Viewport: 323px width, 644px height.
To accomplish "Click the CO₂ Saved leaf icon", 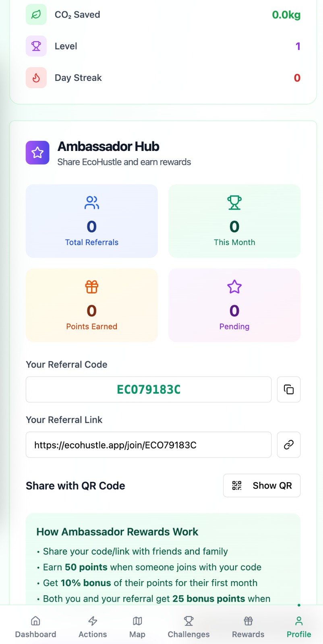I will click(x=36, y=15).
